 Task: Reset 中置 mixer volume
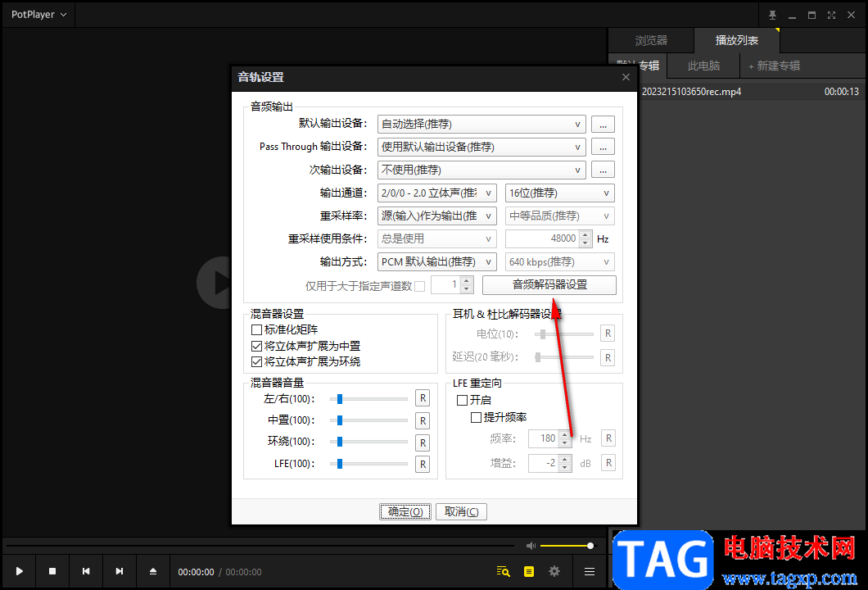[x=423, y=420]
